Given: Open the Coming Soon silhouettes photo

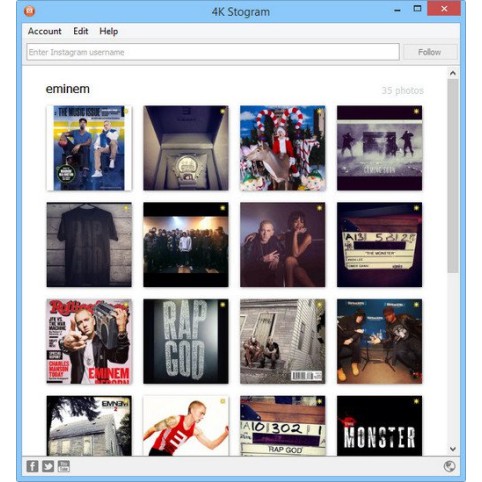Looking at the screenshot, I should pyautogui.click(x=379, y=148).
